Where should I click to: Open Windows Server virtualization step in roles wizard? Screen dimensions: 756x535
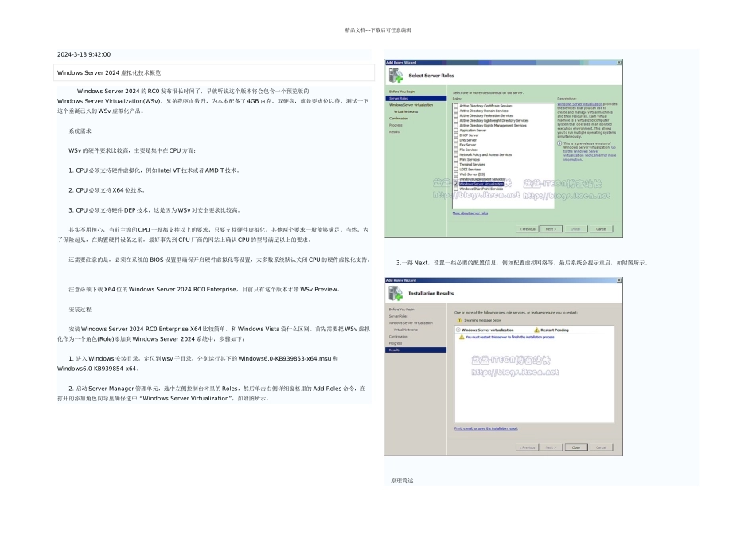(411, 105)
